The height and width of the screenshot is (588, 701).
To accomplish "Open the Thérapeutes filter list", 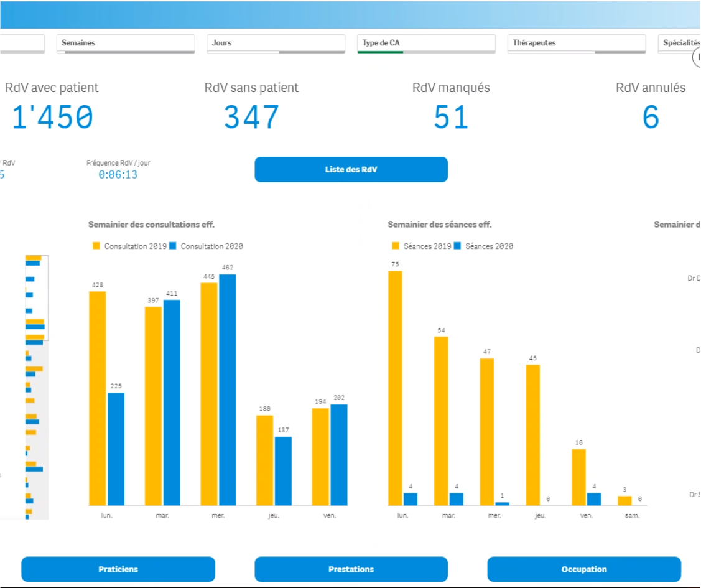I will [575, 43].
